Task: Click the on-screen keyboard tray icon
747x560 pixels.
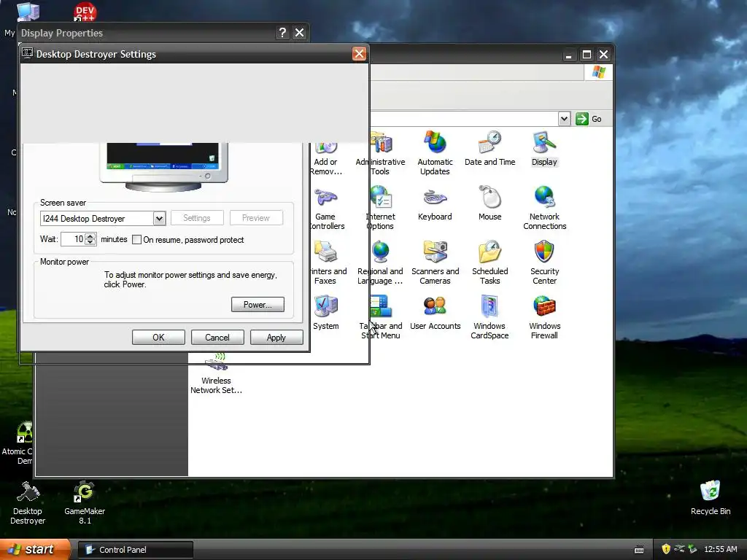Action: (639, 550)
